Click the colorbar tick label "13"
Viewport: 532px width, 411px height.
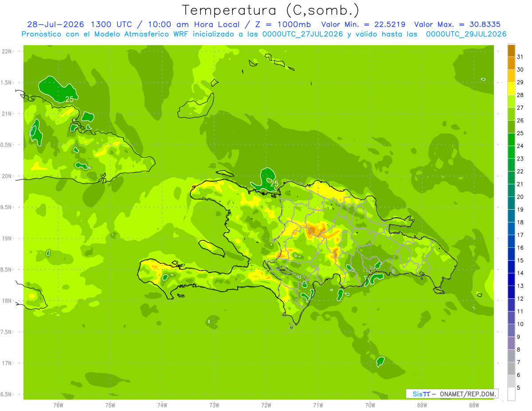[x=520, y=286]
